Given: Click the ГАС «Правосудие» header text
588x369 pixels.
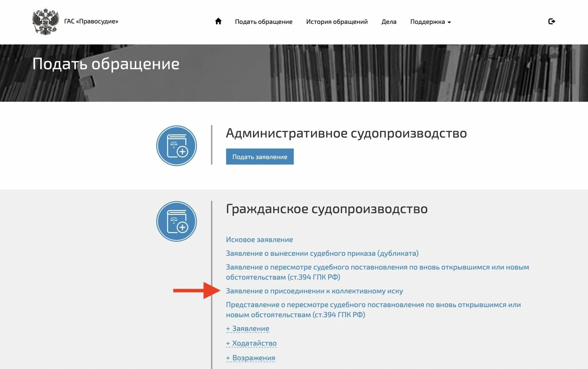Looking at the screenshot, I should pos(91,21).
